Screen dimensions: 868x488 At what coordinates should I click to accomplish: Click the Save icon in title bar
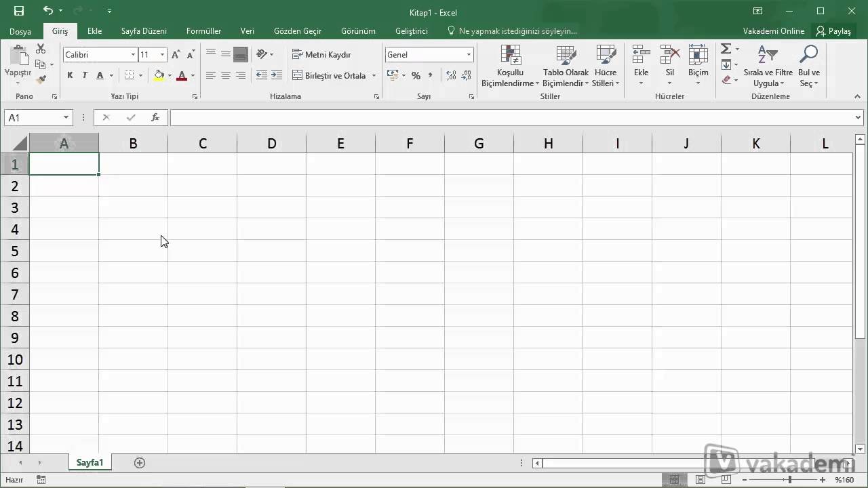(18, 11)
